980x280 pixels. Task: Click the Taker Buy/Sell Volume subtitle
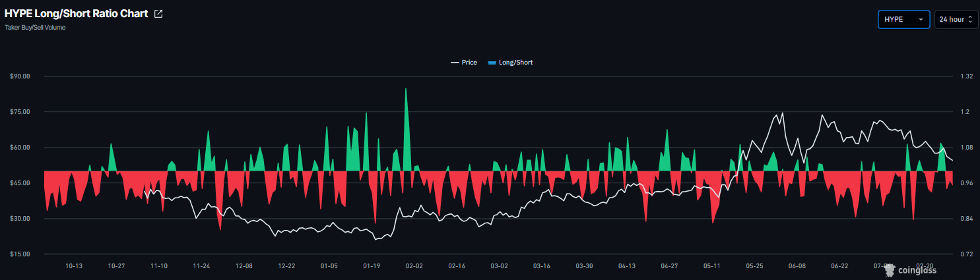[x=35, y=28]
